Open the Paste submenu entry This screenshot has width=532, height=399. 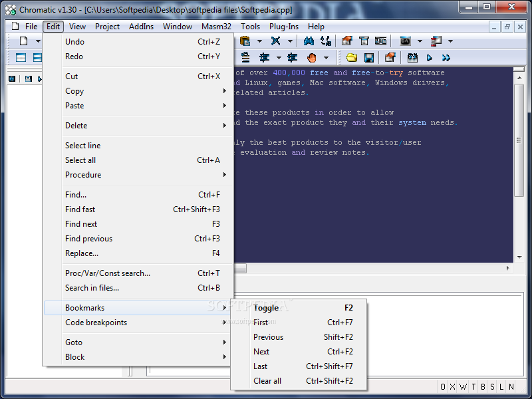point(138,106)
